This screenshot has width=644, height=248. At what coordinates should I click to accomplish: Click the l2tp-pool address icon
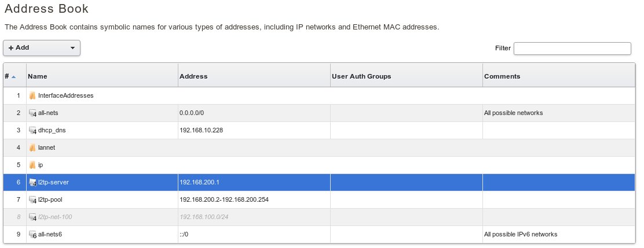tap(33, 200)
